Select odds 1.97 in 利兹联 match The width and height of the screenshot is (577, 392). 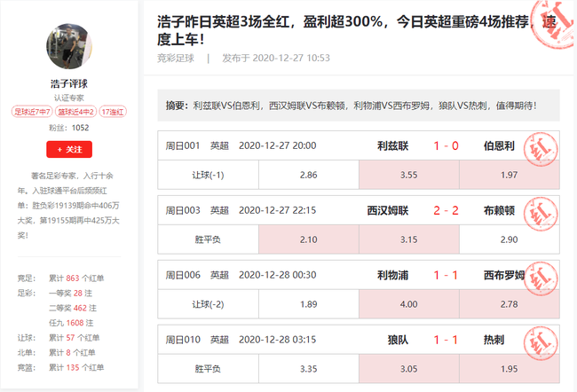click(x=510, y=175)
